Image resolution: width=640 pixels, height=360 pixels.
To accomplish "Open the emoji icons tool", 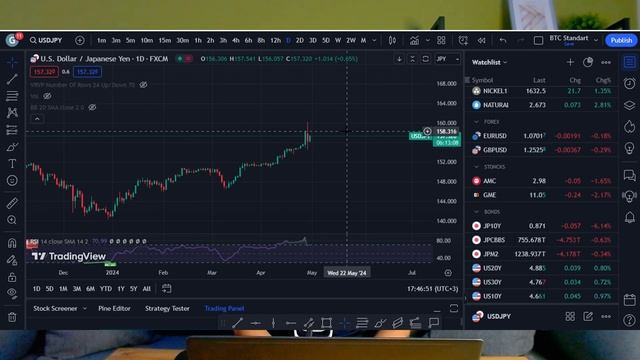I will 12,180.
